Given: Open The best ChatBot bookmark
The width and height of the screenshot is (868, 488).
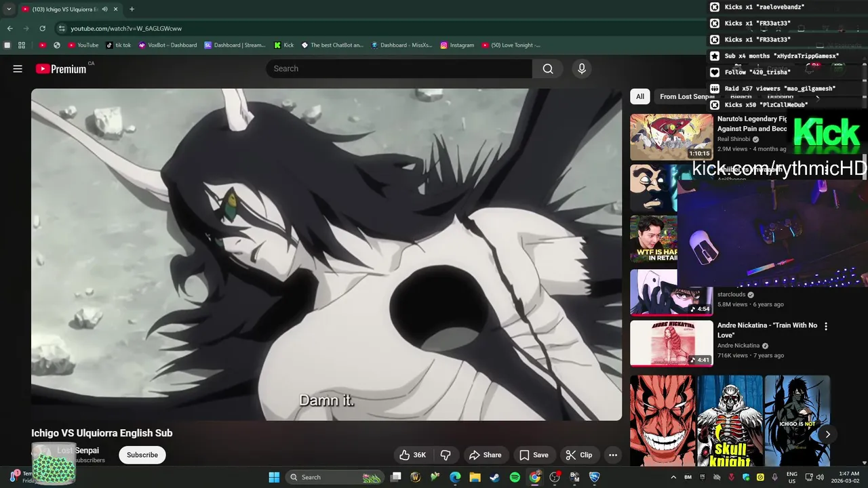Looking at the screenshot, I should [332, 45].
